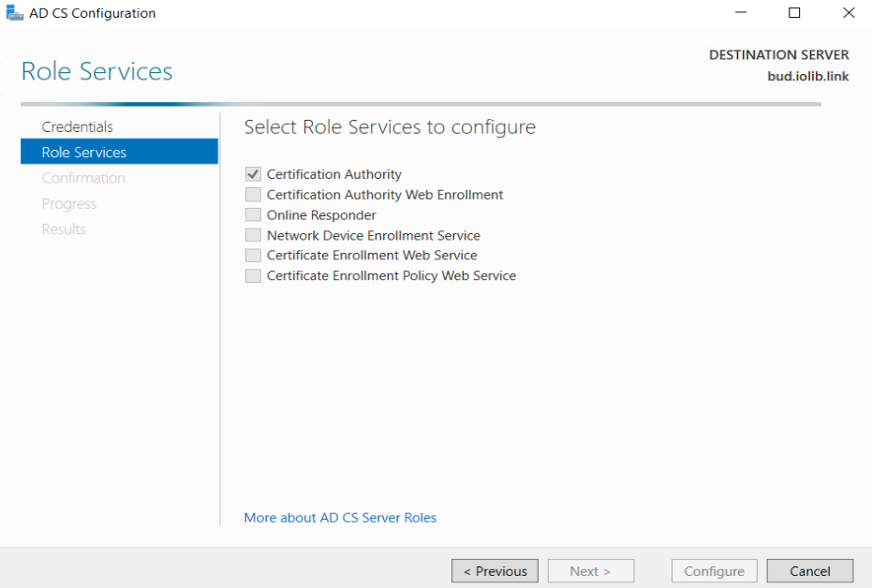Check Network Device Enrollment Service option
Image resolution: width=872 pixels, height=588 pixels.
point(253,235)
